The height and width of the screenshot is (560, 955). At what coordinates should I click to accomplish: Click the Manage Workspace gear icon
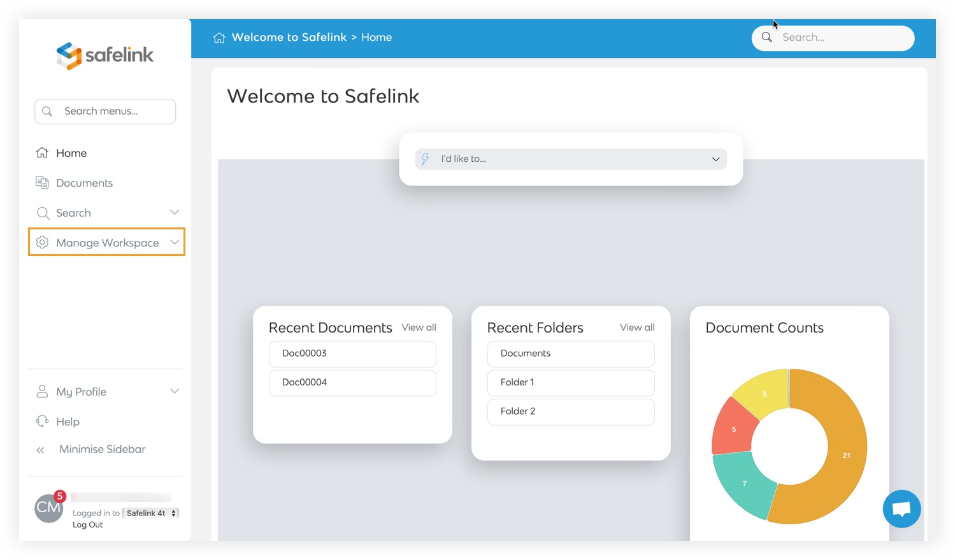click(x=43, y=243)
